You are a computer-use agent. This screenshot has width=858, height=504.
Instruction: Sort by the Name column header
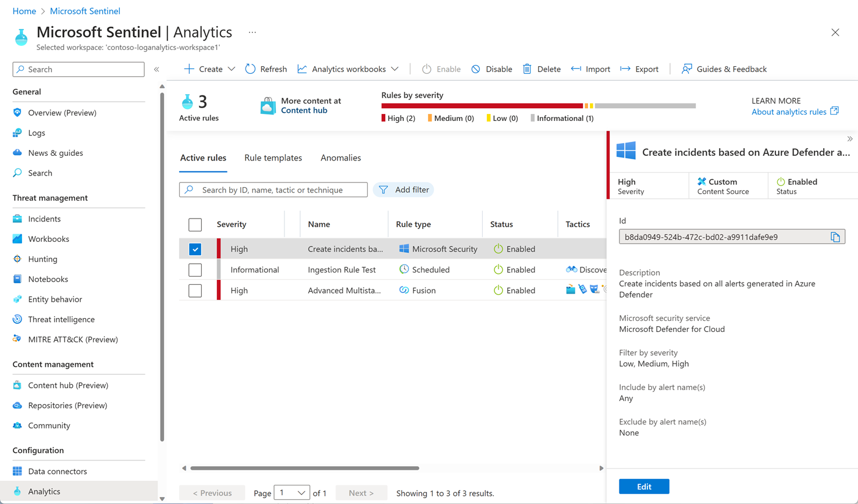(x=319, y=224)
